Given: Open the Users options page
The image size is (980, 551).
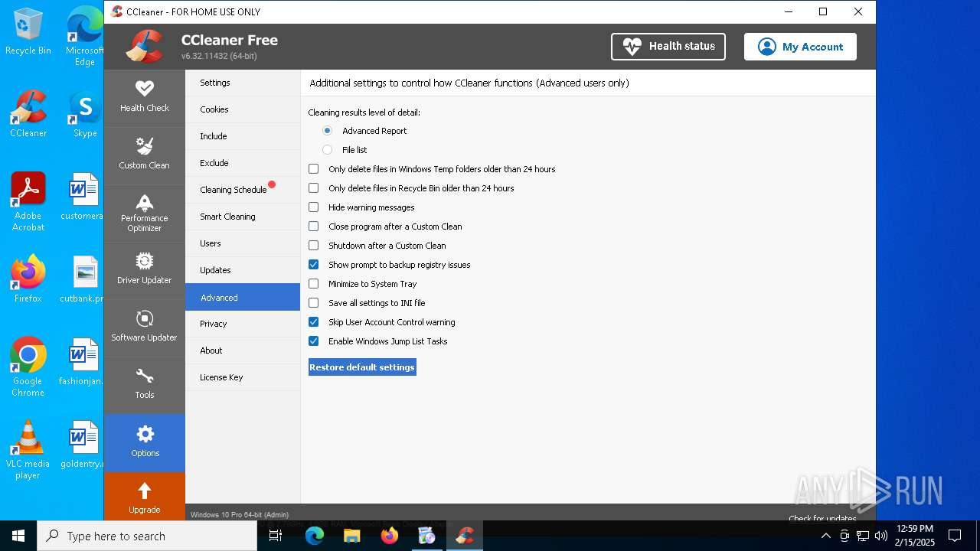Looking at the screenshot, I should 243,243.
